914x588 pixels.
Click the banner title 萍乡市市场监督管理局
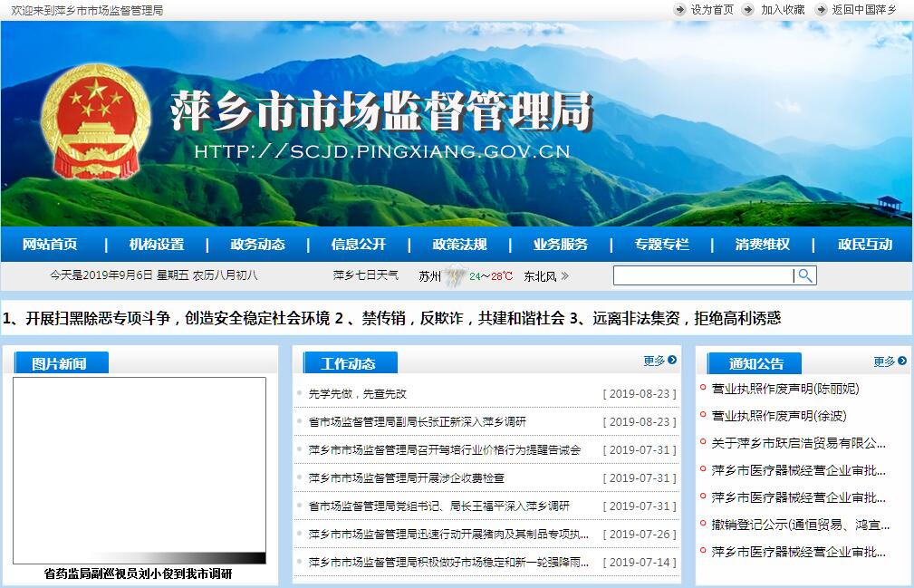pyautogui.click(x=381, y=111)
